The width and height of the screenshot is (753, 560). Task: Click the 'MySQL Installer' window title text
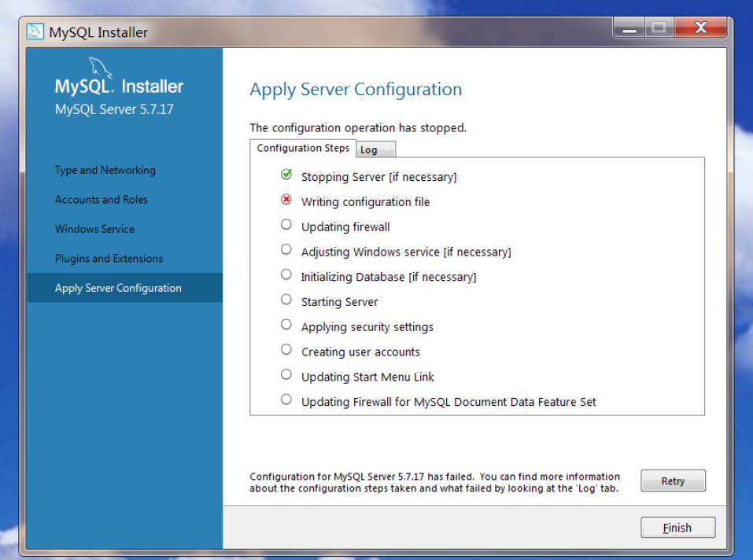pyautogui.click(x=98, y=32)
